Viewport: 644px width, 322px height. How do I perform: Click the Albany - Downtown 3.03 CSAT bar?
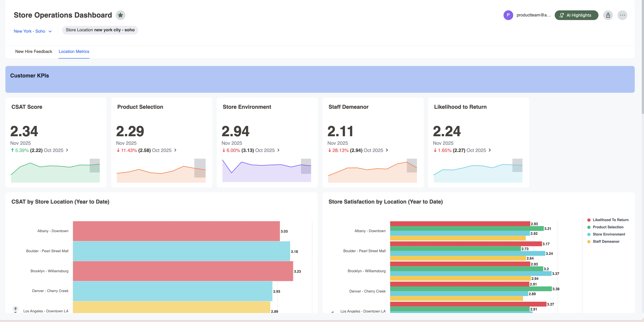click(x=176, y=231)
